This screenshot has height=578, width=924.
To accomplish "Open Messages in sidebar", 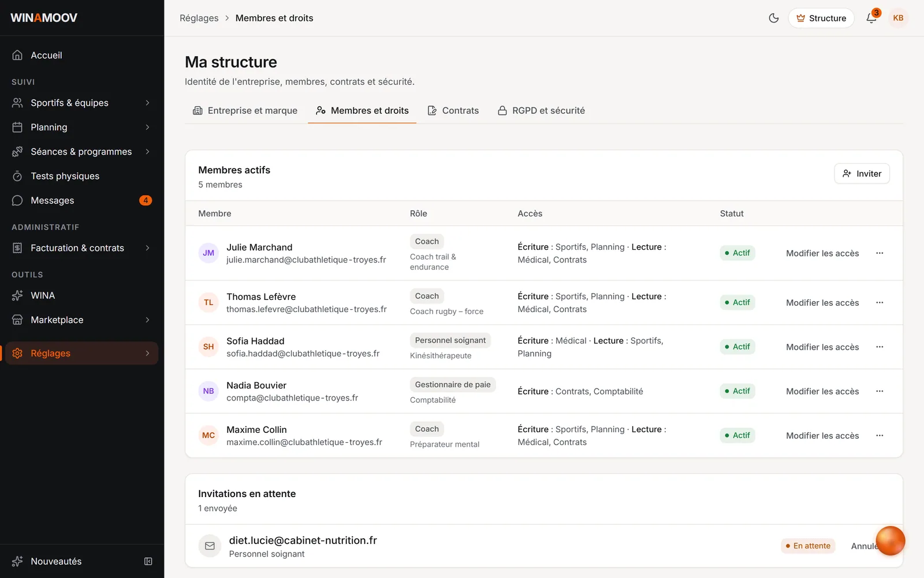I will (x=81, y=201).
